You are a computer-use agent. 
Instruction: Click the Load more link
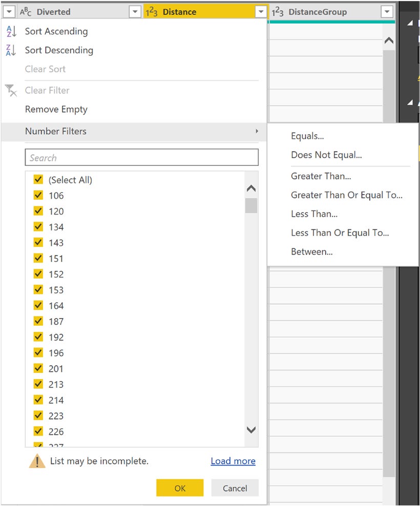click(x=233, y=461)
